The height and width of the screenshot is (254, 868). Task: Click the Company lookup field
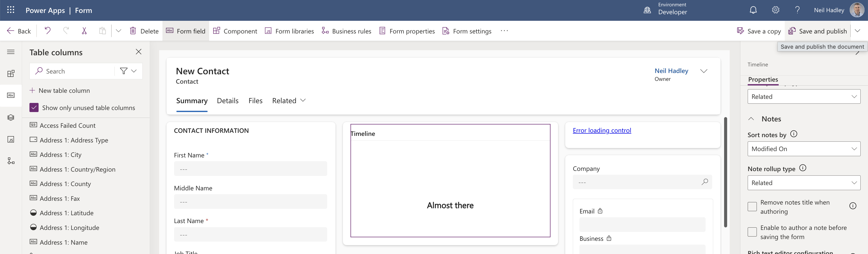[x=642, y=182]
